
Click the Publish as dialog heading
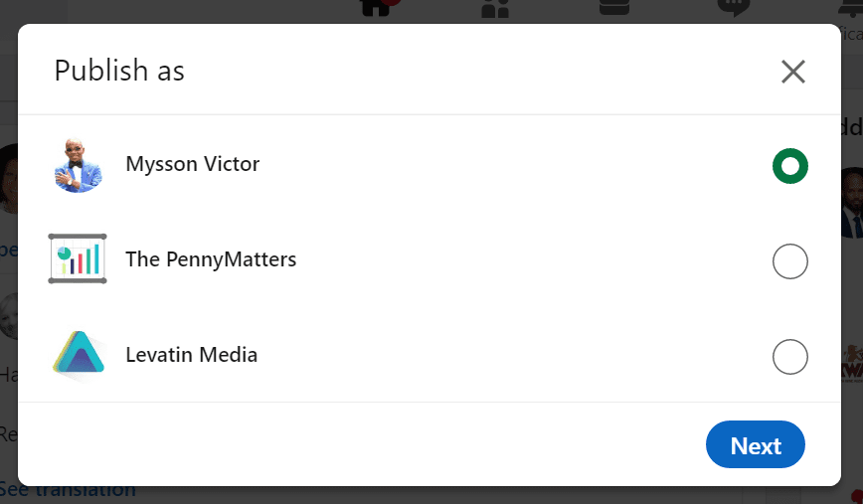[119, 71]
